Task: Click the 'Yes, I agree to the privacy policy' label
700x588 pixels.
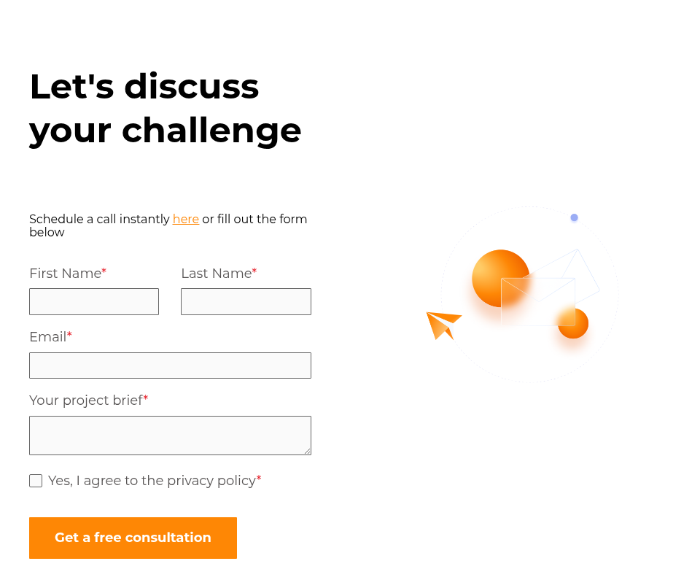Action: [x=152, y=481]
